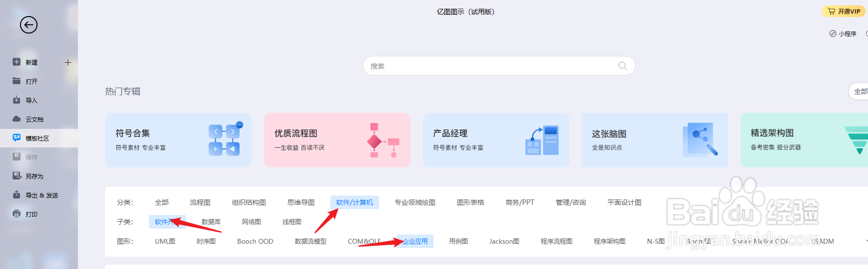Select the 流程图 category
Viewport: 868px width, 269px height.
pos(200,202)
